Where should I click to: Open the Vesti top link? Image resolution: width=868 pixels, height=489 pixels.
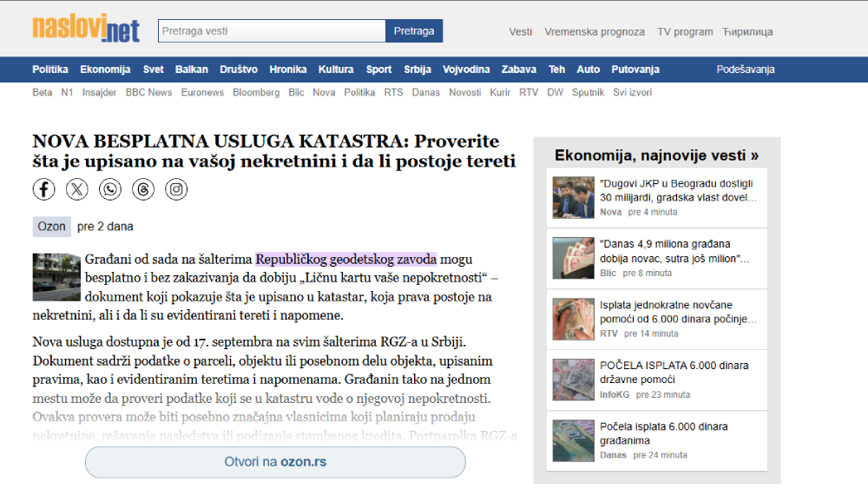coord(520,31)
